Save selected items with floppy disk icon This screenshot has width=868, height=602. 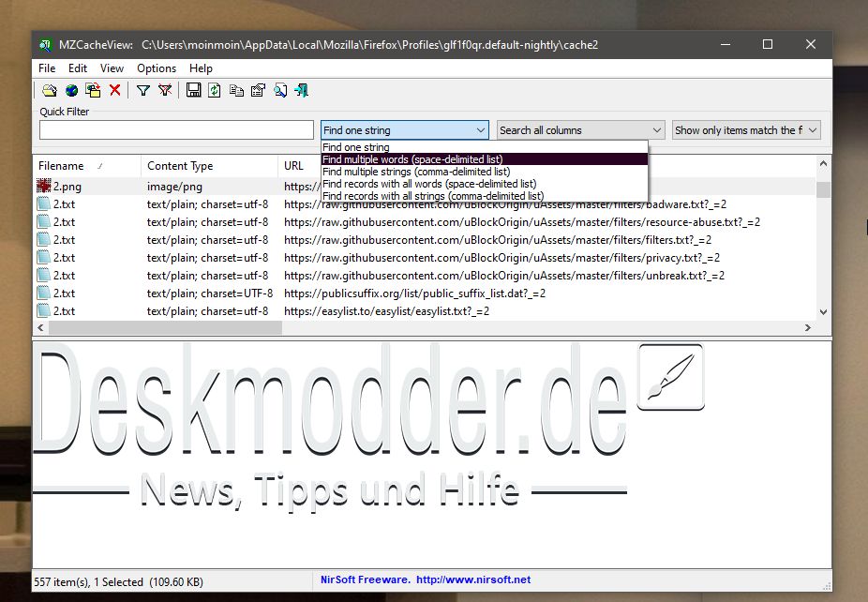point(193,90)
